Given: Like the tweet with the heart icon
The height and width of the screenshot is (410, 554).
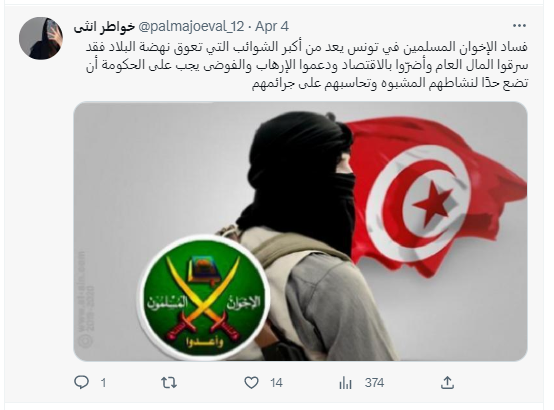Looking at the screenshot, I should [251, 383].
